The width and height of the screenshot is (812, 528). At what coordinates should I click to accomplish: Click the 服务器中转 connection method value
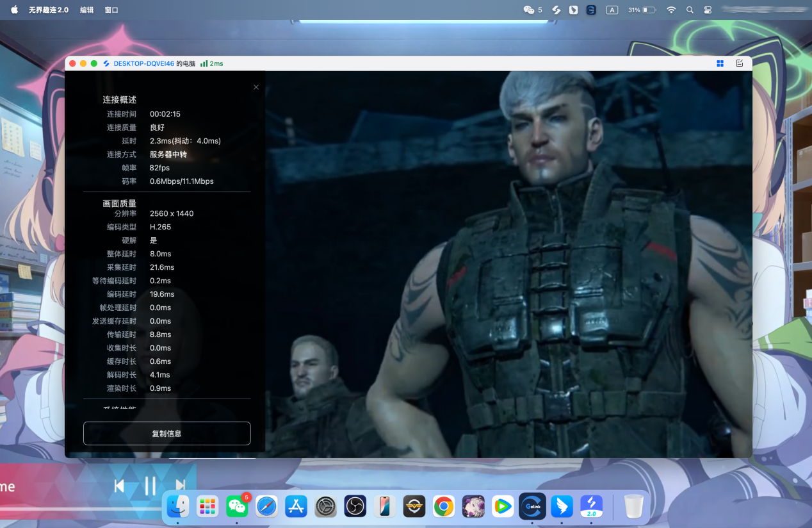(168, 154)
